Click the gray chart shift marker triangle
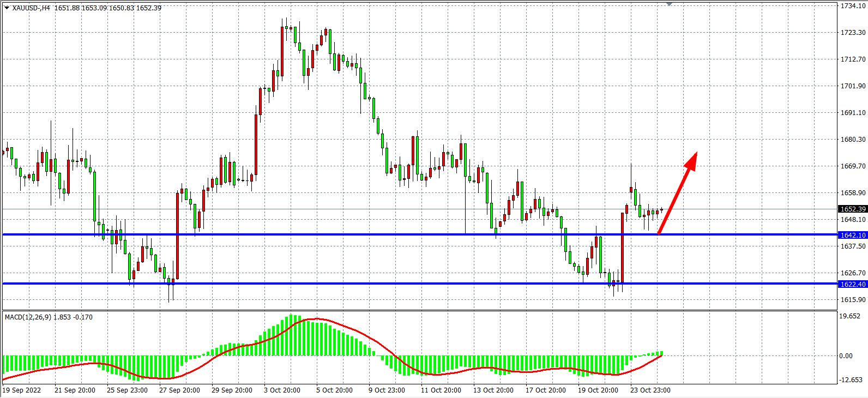 pyautogui.click(x=669, y=4)
